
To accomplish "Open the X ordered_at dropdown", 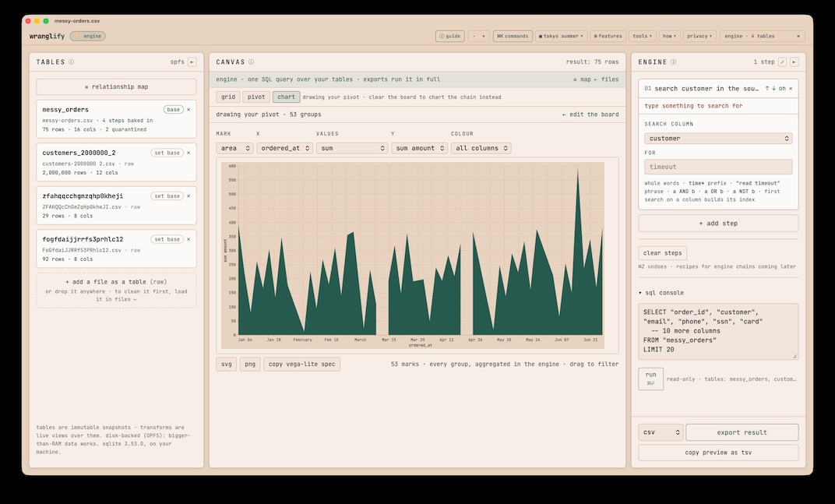I will coord(284,148).
